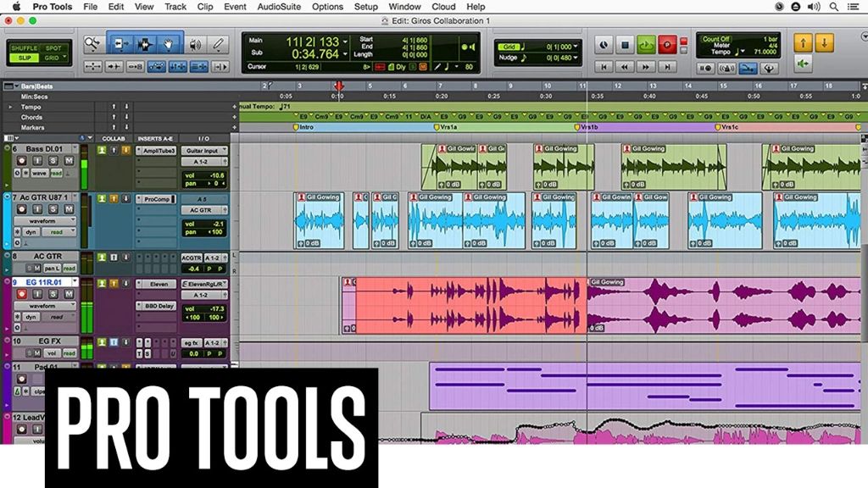Open the Window menu
The image size is (868, 488).
[x=404, y=7]
